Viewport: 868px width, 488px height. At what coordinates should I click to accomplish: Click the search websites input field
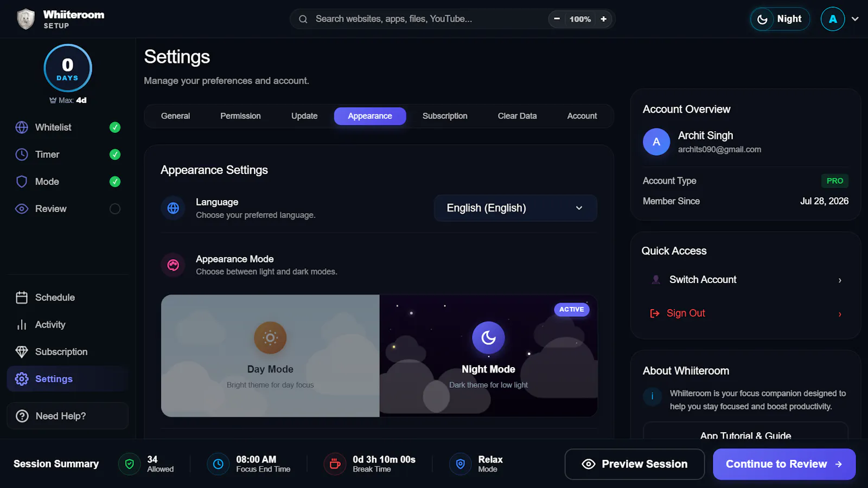pos(429,19)
